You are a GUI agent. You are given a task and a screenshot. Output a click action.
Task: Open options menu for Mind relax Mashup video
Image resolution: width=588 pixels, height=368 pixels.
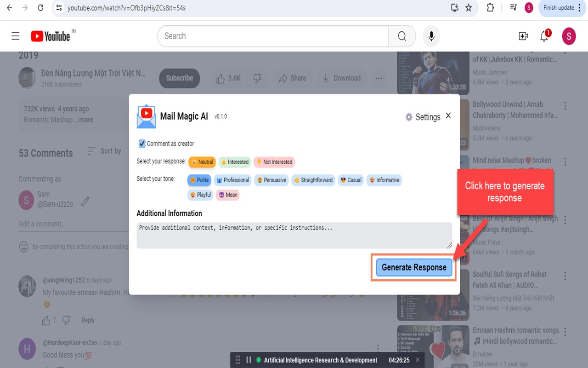pos(565,162)
